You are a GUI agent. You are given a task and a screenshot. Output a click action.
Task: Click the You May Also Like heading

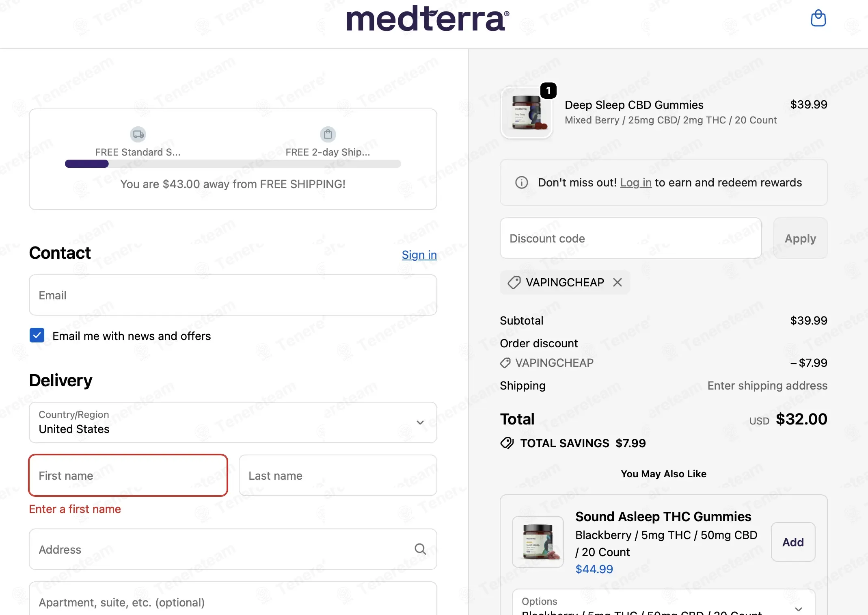[664, 474]
